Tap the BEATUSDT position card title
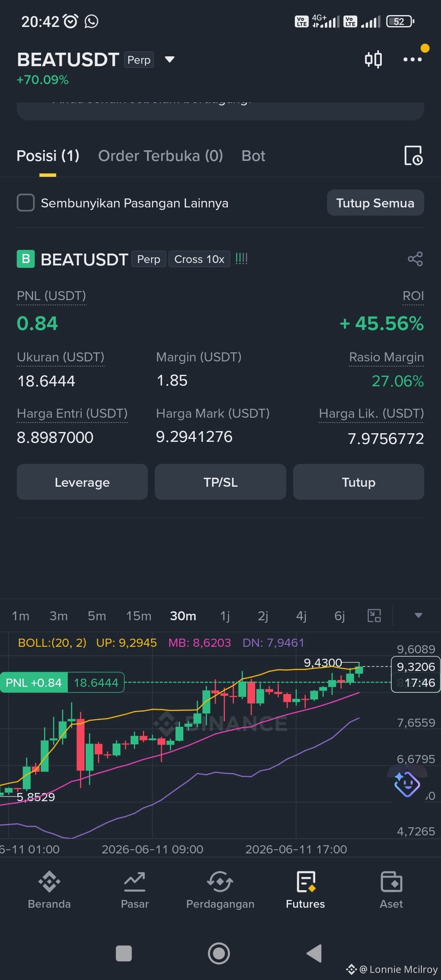Screen dimensions: 441x980 coord(84,259)
